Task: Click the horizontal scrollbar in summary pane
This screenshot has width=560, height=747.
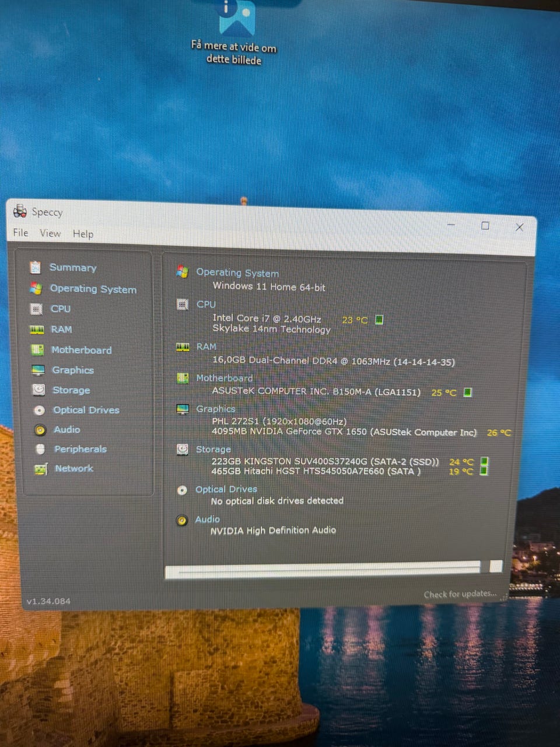Action: coord(323,569)
